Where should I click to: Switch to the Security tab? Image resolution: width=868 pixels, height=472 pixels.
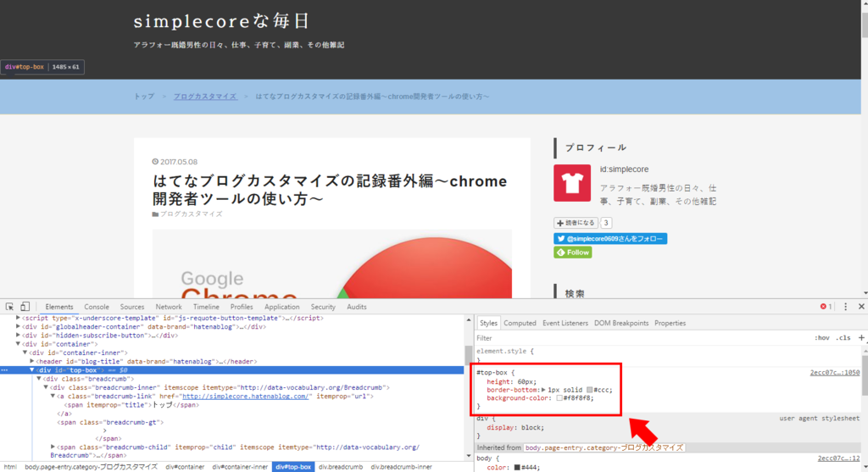[x=323, y=307]
